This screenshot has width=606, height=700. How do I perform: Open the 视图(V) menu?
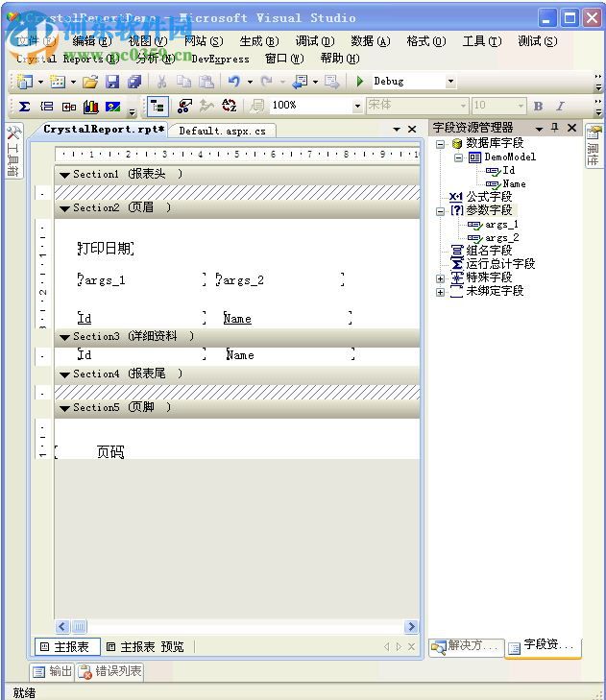148,41
